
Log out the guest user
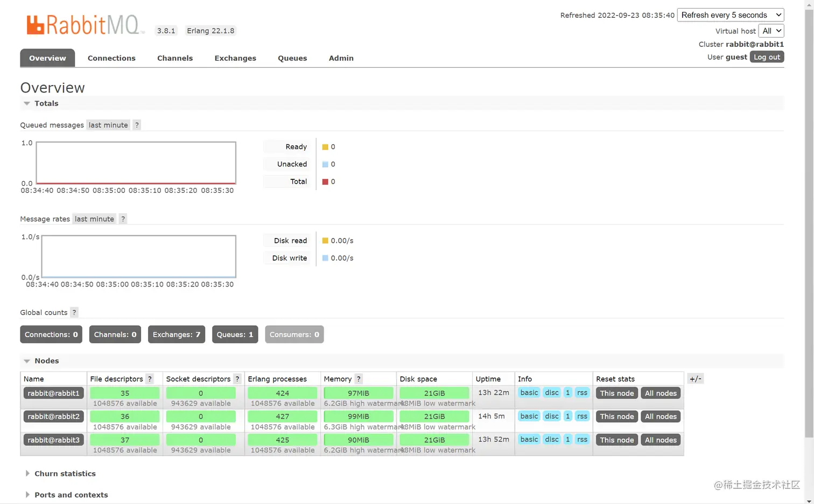tap(767, 57)
